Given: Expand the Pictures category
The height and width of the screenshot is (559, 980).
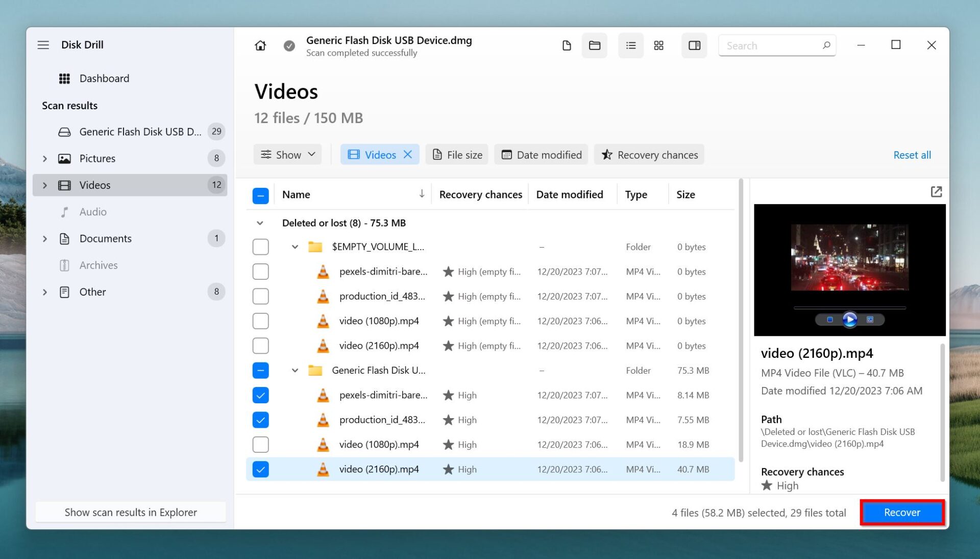Looking at the screenshot, I should tap(44, 158).
